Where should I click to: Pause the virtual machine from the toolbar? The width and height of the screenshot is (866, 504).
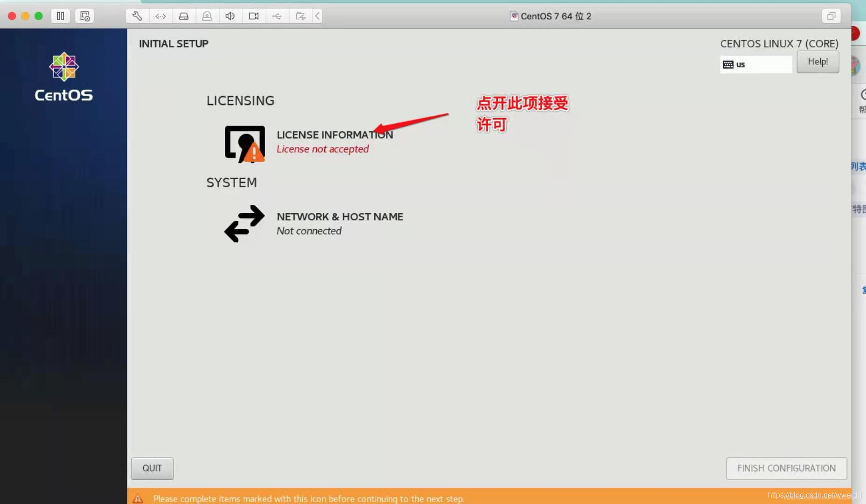(61, 16)
